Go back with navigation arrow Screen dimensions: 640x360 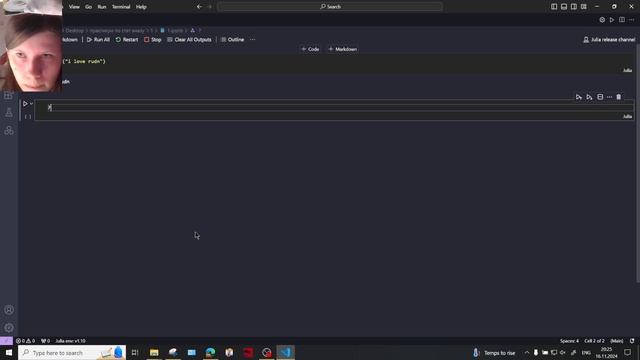(199, 7)
